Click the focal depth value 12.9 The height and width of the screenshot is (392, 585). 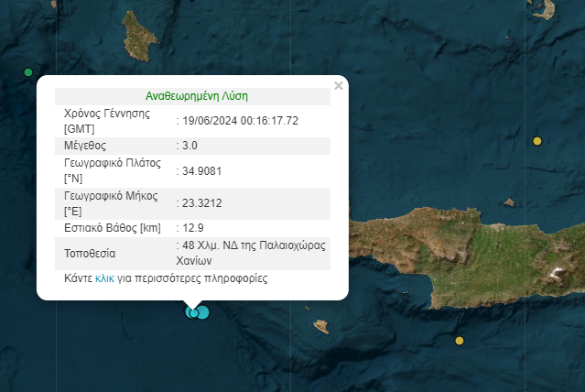190,227
